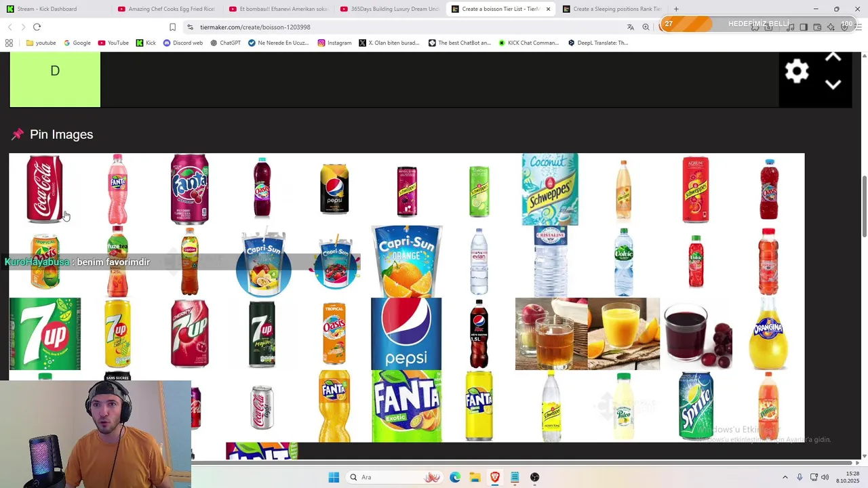Viewport: 868px width, 488px height.
Task: Bookmark this page icon in address bar
Action: (172, 27)
